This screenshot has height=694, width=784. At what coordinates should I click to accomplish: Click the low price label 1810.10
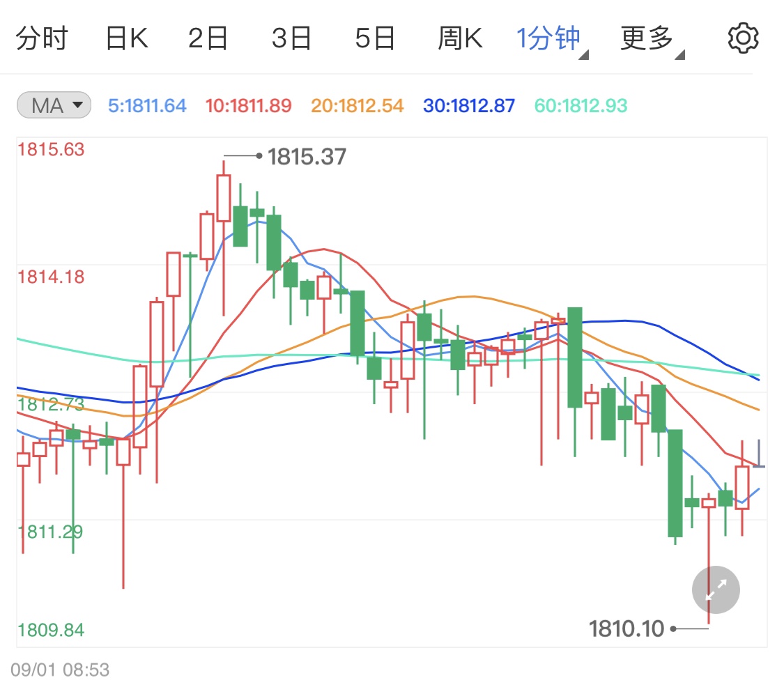tap(627, 629)
